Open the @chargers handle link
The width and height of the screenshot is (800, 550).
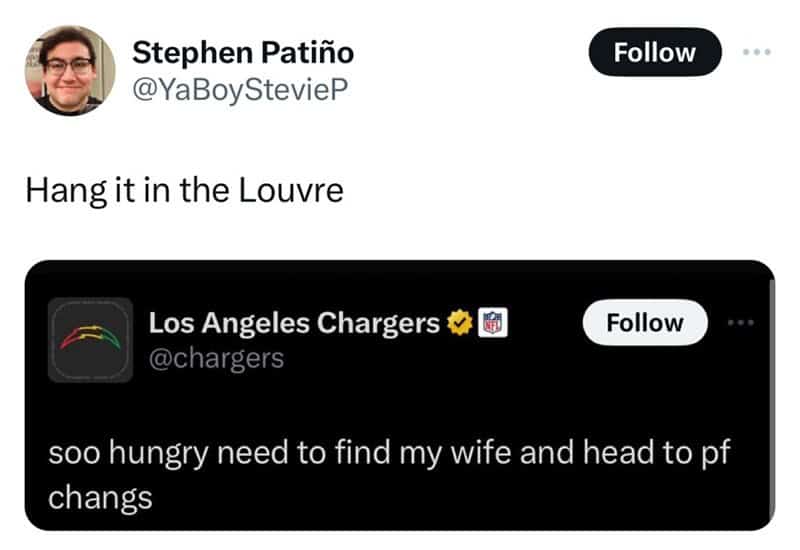(216, 356)
